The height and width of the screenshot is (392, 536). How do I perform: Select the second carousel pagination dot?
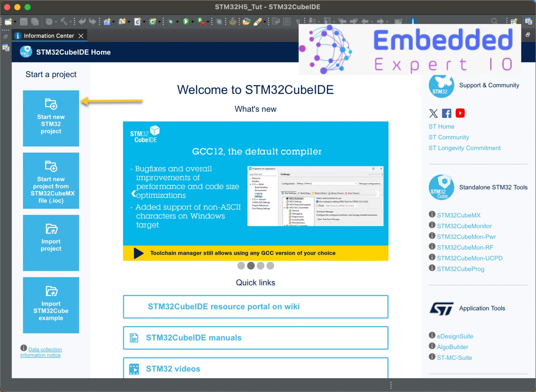pos(251,266)
